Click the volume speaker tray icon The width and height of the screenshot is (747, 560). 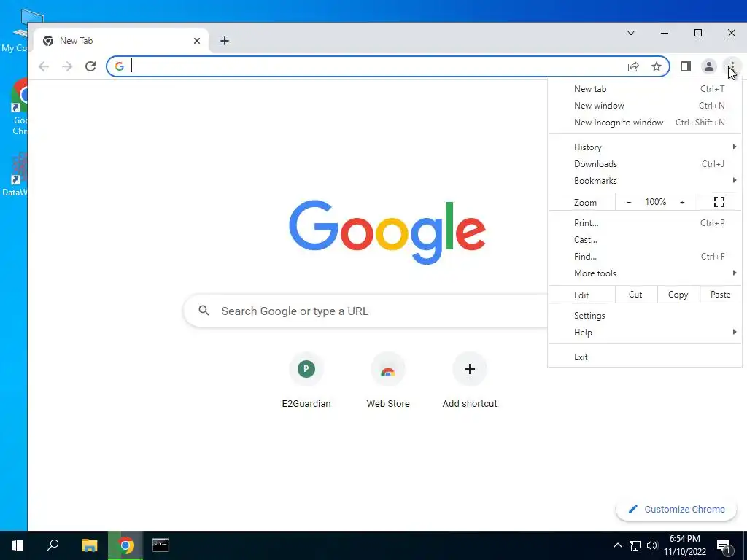651,545
